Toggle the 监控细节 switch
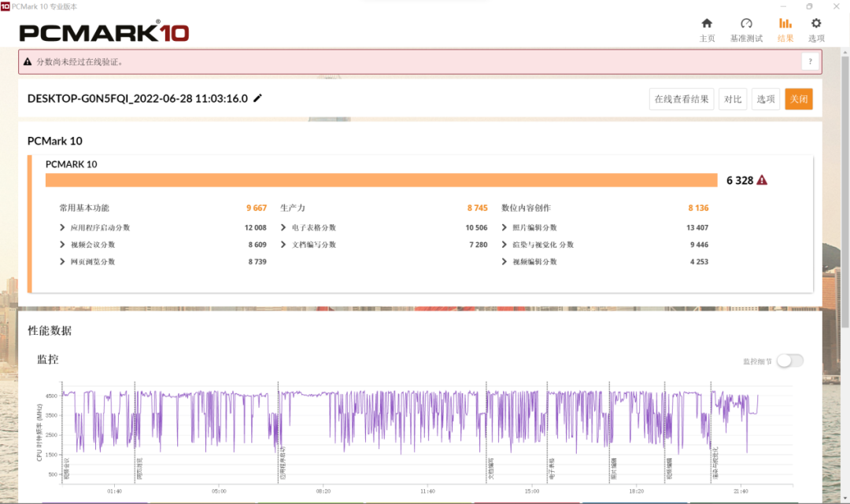 point(790,361)
